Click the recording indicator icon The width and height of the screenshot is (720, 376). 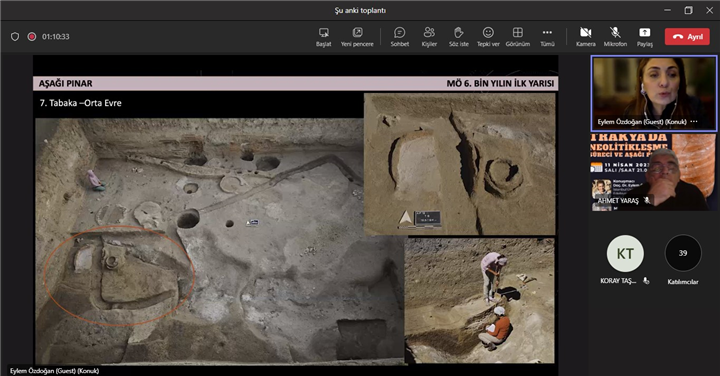32,36
